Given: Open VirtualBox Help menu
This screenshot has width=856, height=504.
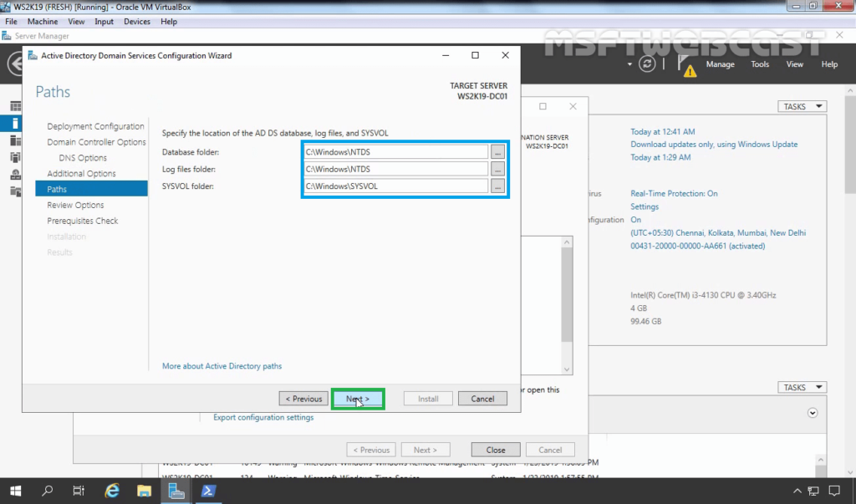Looking at the screenshot, I should tap(169, 21).
